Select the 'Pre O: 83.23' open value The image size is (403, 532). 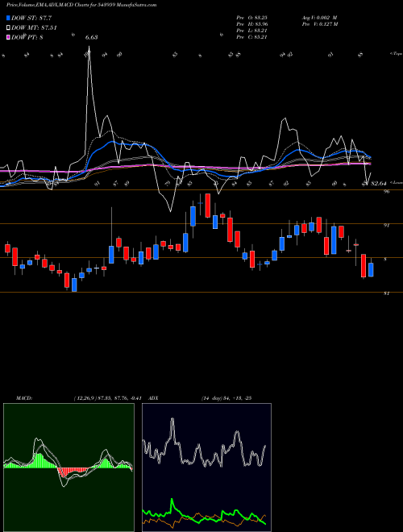251,18
